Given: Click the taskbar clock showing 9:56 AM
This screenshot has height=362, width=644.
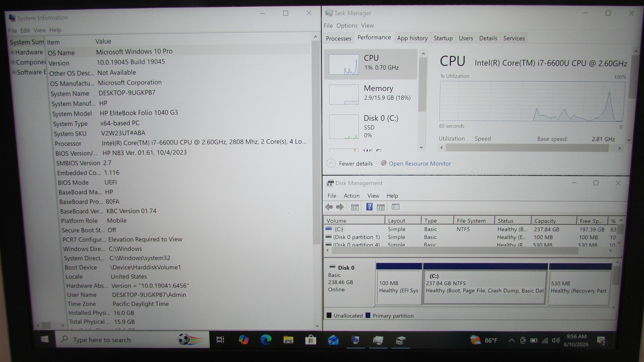Looking at the screenshot, I should coord(576,340).
